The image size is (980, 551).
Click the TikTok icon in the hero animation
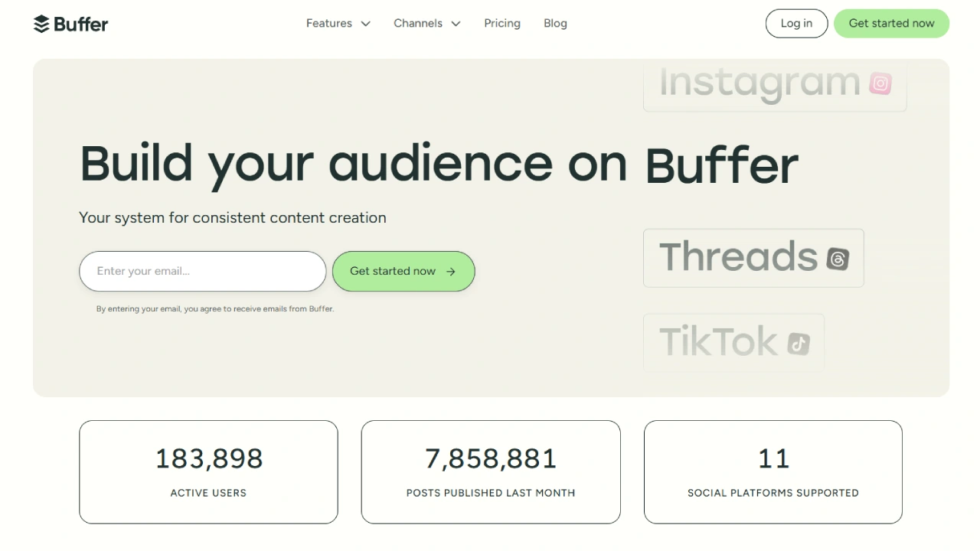pyautogui.click(x=799, y=344)
